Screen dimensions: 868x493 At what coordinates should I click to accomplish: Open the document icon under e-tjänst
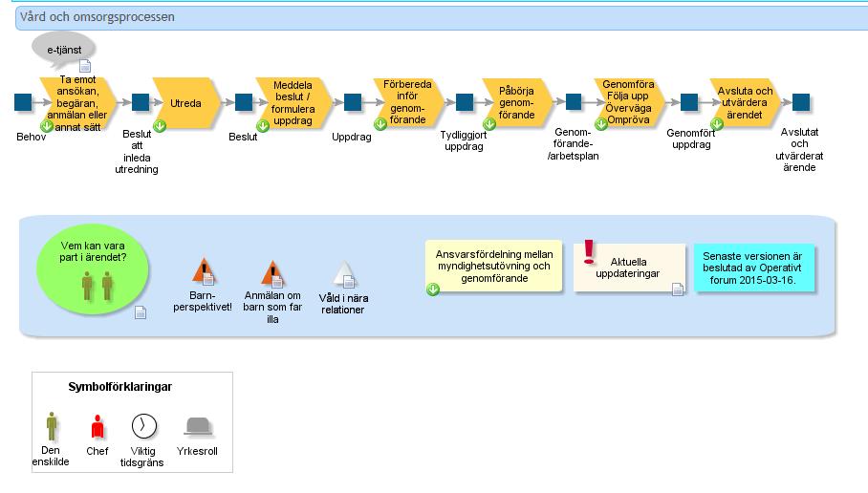(85, 66)
